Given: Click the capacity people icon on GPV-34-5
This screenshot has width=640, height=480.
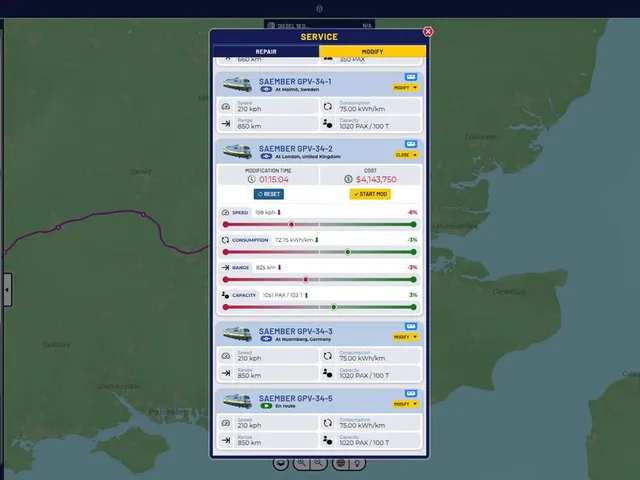Looking at the screenshot, I should pyautogui.click(x=327, y=440).
